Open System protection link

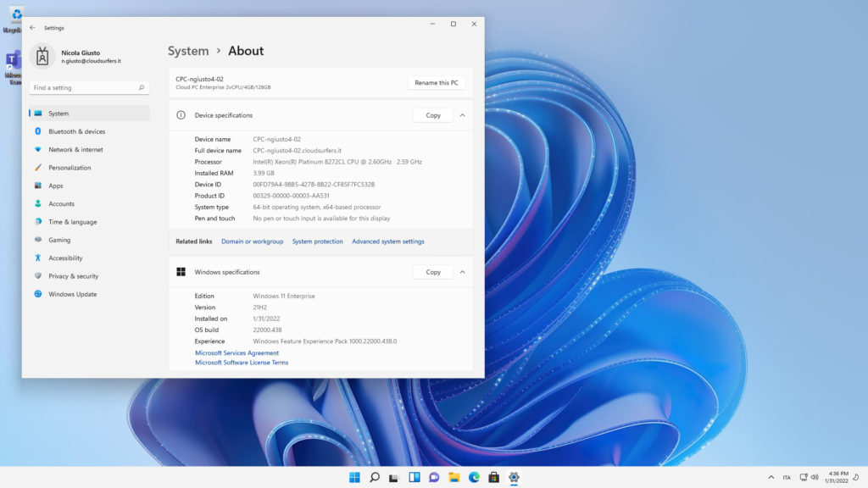click(x=317, y=241)
